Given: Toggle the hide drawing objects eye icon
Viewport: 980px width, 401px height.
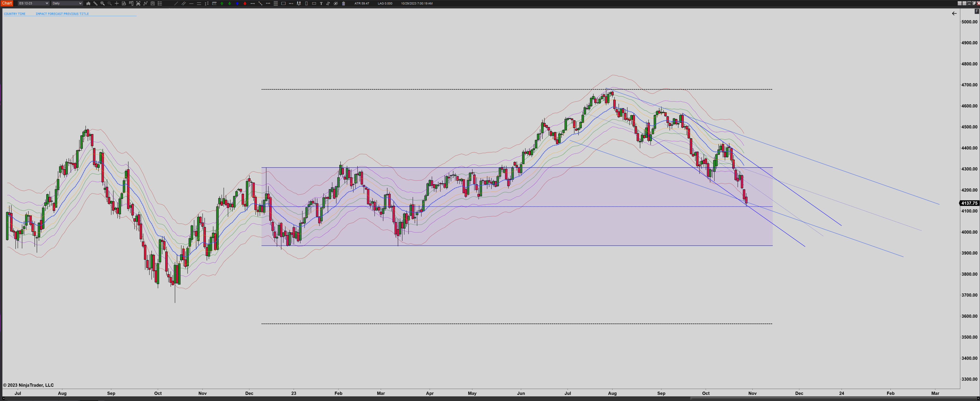Looking at the screenshot, I should [x=336, y=3].
